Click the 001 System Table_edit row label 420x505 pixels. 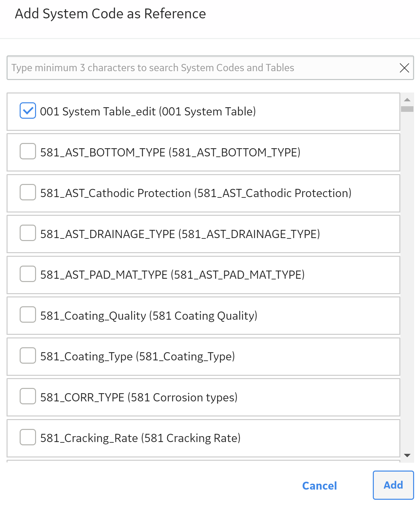coord(148,112)
